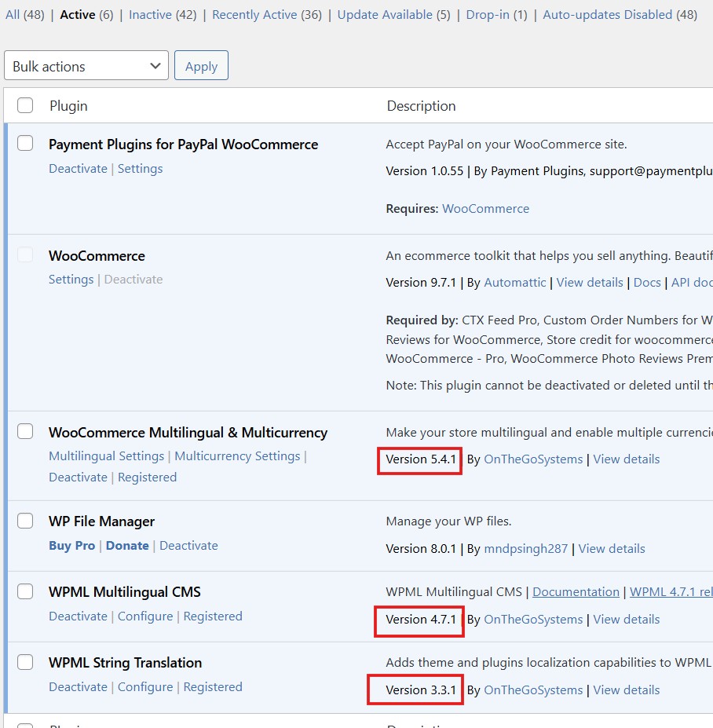This screenshot has height=728, width=713.
Task: Open the WooCommerce link after Requires
Action: tap(485, 208)
